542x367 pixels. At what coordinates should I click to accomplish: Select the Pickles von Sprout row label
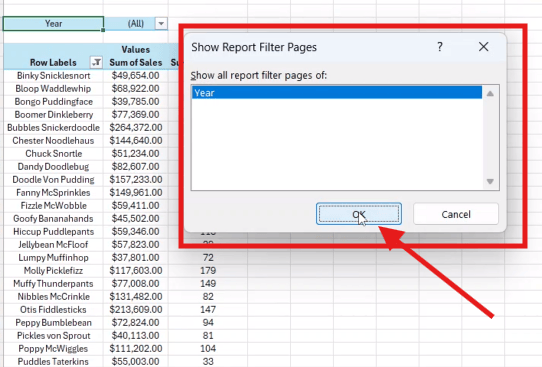(x=53, y=336)
